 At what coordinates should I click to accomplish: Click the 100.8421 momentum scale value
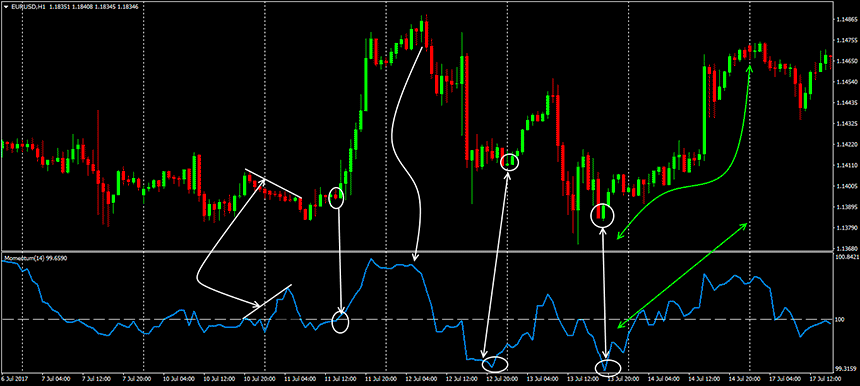(848, 257)
